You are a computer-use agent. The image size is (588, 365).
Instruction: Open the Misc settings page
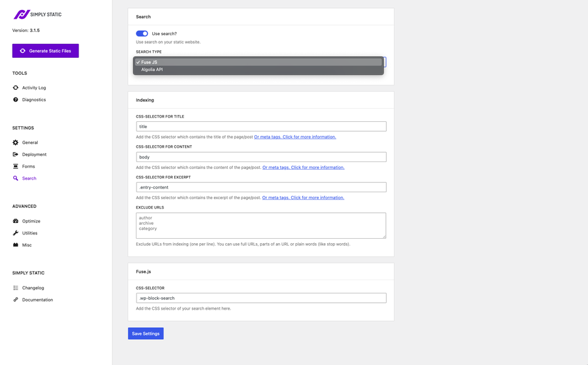coord(23,244)
